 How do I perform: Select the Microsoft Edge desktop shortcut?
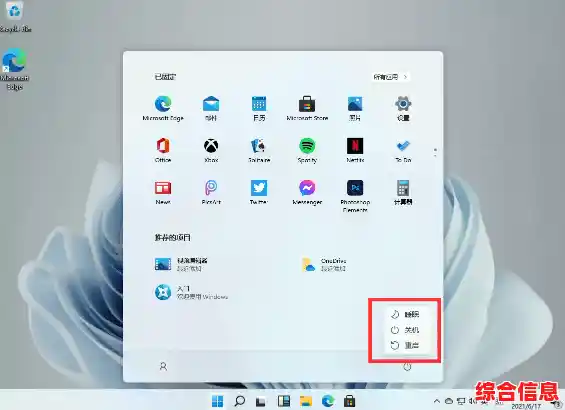[x=14, y=69]
